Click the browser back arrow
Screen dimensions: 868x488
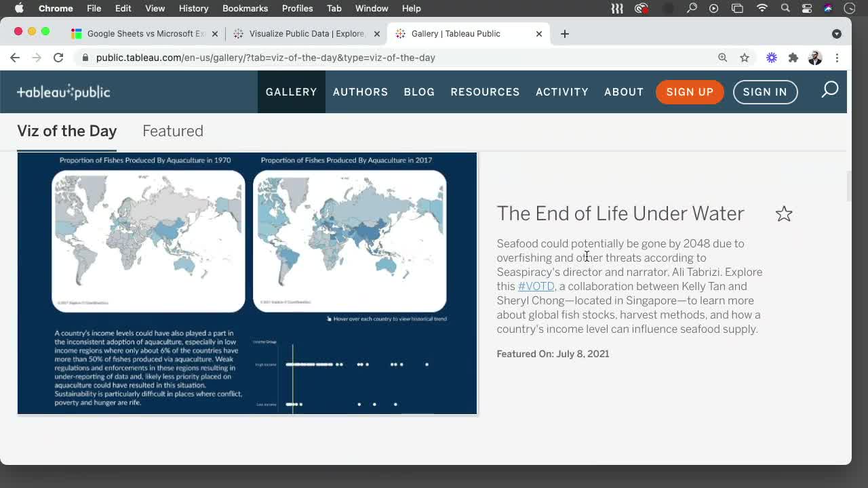[x=15, y=58]
